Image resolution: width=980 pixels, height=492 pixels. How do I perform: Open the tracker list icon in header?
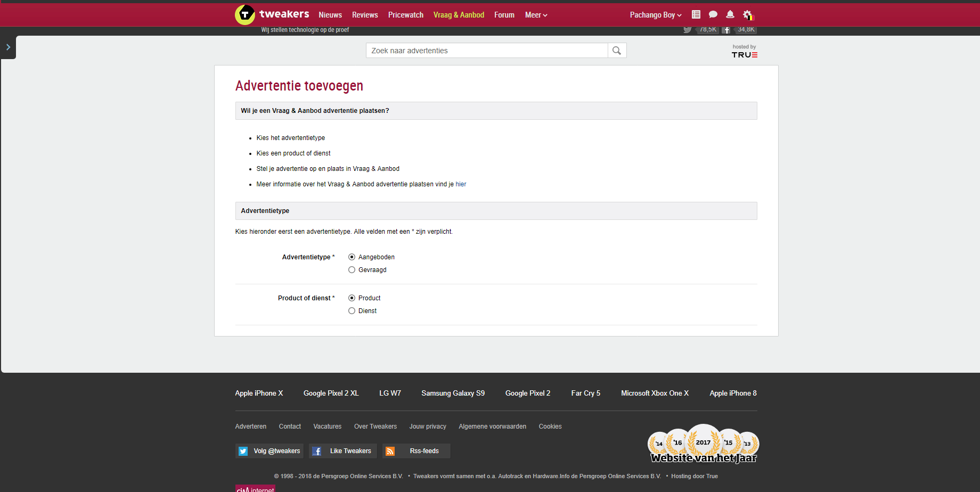[x=696, y=14]
